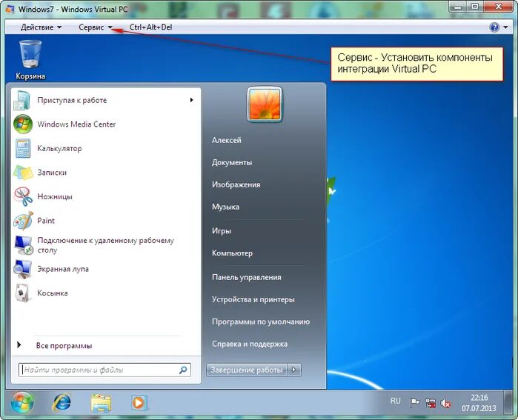Image resolution: width=518 pixels, height=420 pixels.
Task: Open Программы по умолчанию
Action: pyautogui.click(x=261, y=321)
